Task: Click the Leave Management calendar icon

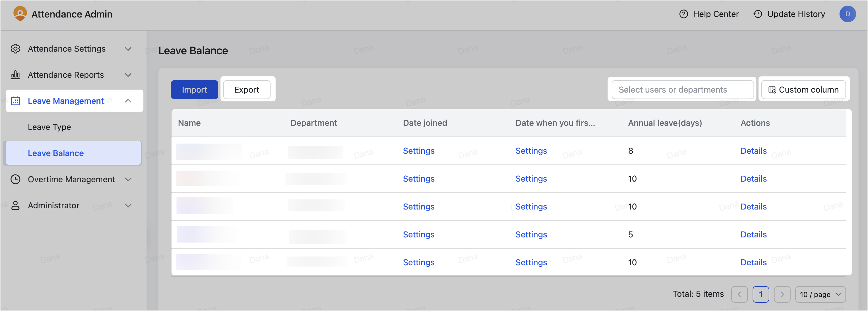Action: coord(15,101)
